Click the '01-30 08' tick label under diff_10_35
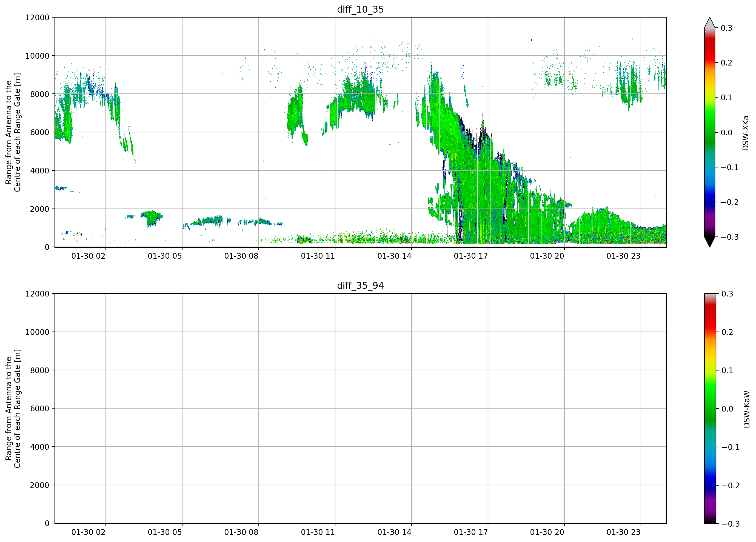Viewport: 756px width, 542px height. [241, 256]
